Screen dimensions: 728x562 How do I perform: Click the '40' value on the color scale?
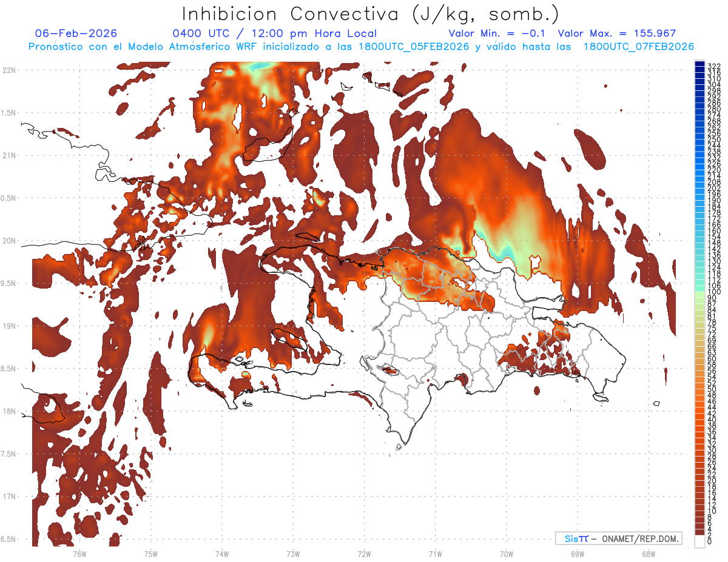[x=712, y=420]
